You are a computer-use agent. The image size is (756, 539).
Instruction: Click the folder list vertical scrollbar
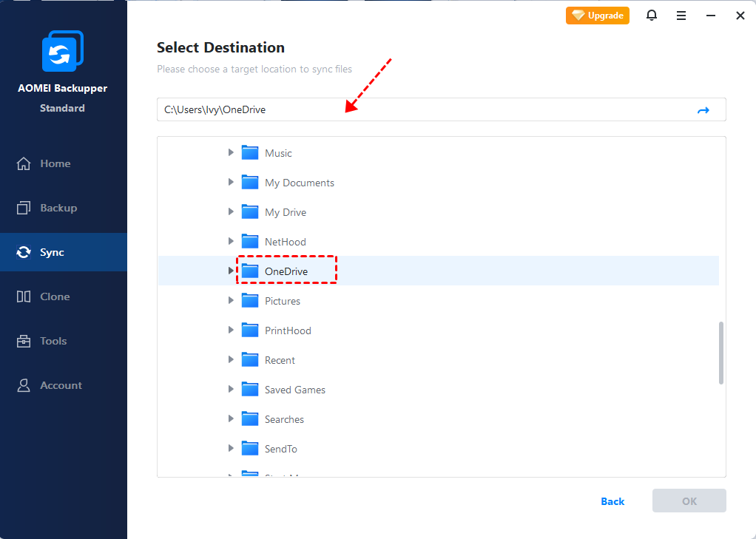[x=721, y=353]
